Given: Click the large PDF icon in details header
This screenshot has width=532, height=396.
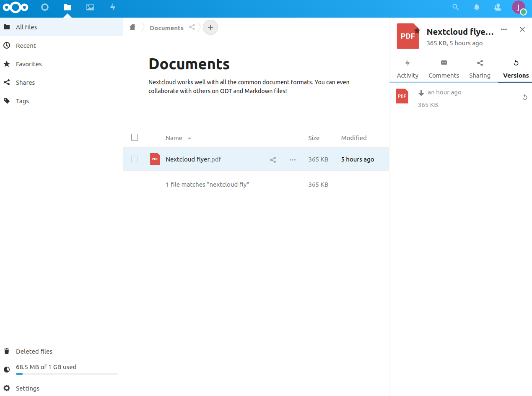Looking at the screenshot, I should coord(408,36).
